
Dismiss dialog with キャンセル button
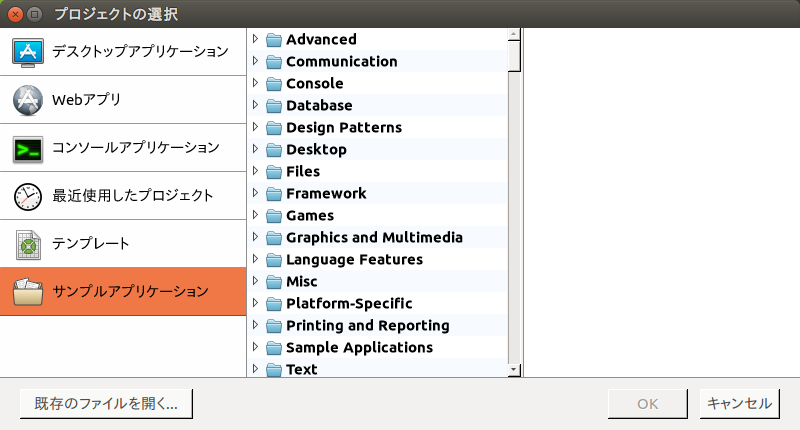[x=739, y=404]
